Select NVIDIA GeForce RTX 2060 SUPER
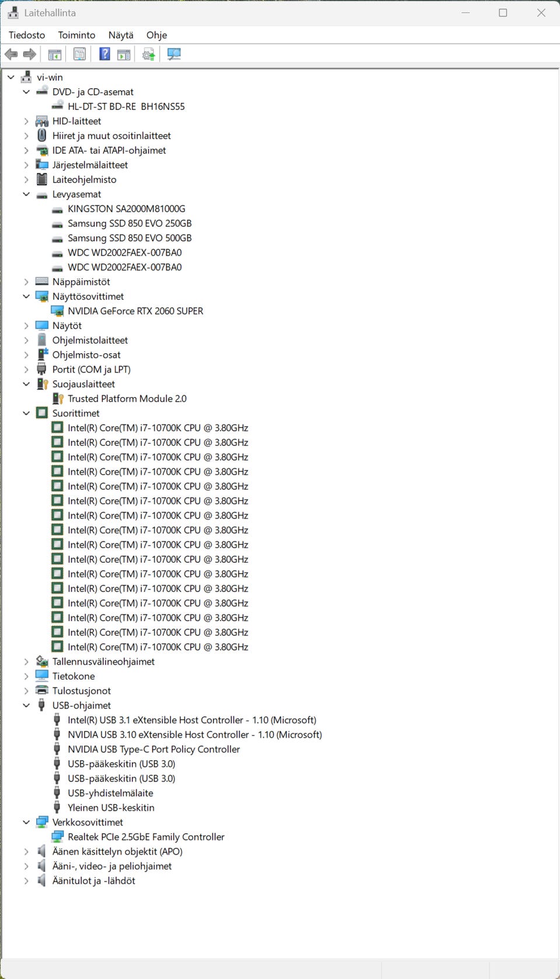Image resolution: width=560 pixels, height=979 pixels. coord(135,311)
